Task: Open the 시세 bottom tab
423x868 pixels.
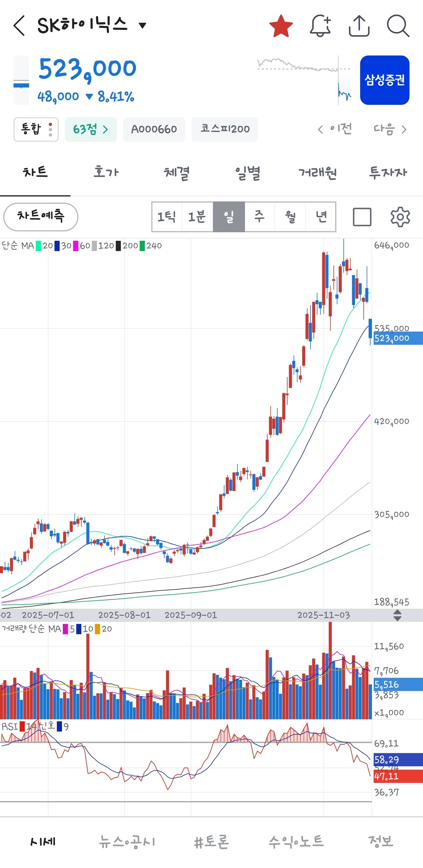Action: tap(43, 841)
